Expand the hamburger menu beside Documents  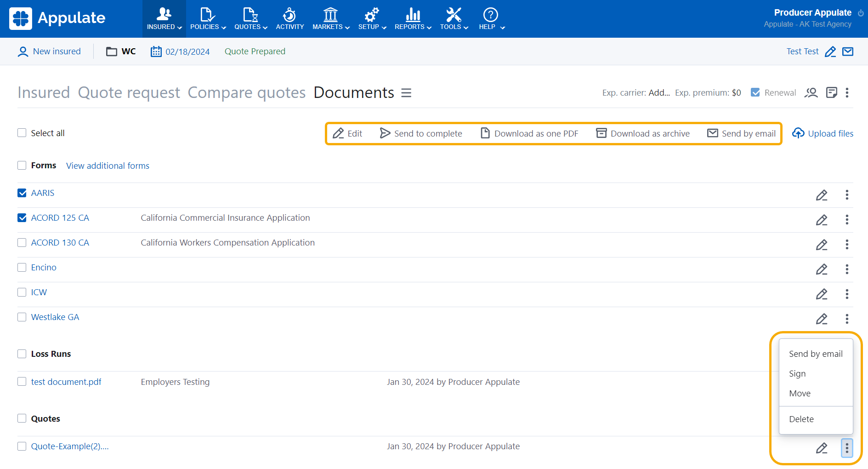[406, 92]
